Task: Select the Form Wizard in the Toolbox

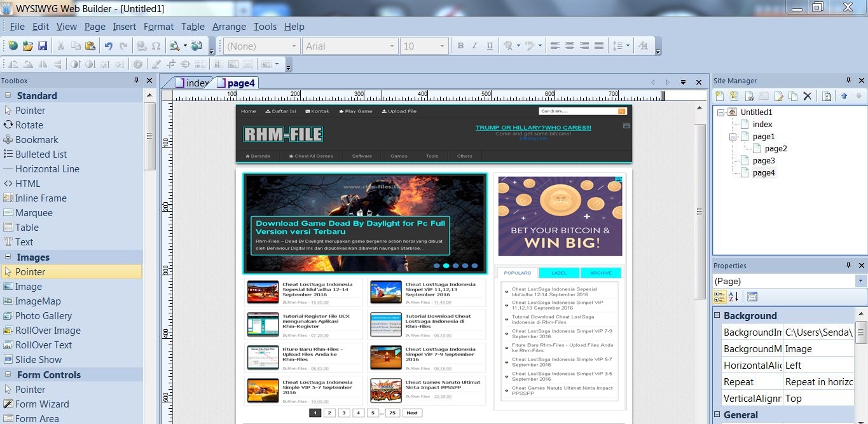Action: pos(43,404)
